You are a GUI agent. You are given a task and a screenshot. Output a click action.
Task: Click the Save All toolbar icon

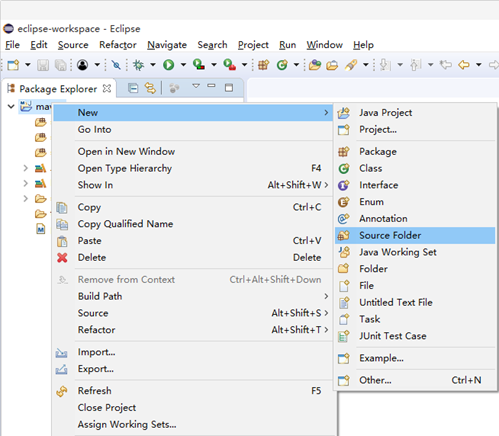tap(60, 65)
